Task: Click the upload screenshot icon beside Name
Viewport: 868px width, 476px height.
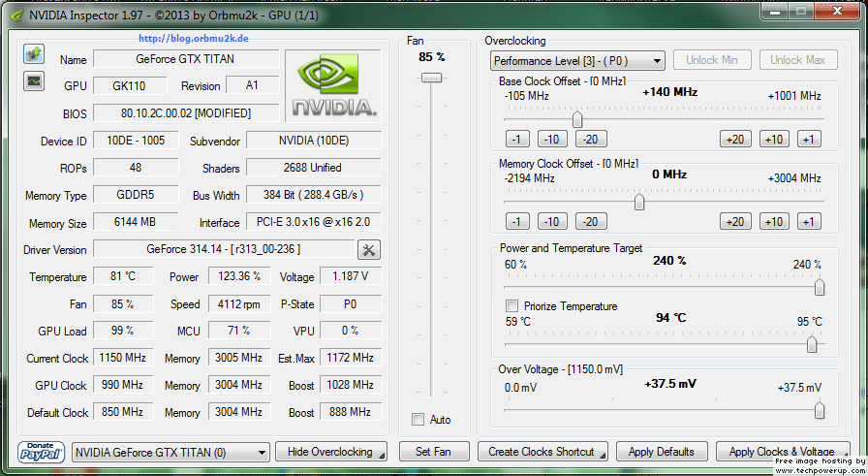Action: coord(34,54)
